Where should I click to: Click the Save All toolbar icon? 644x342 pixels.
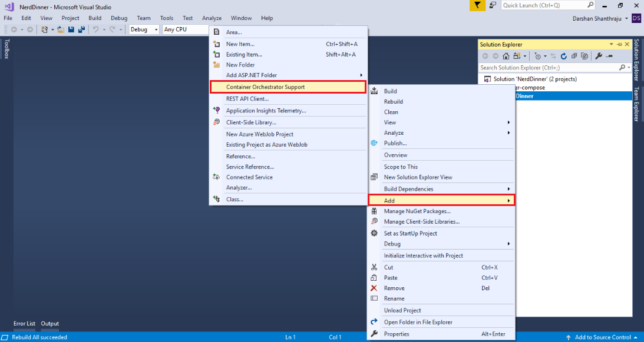(81, 29)
